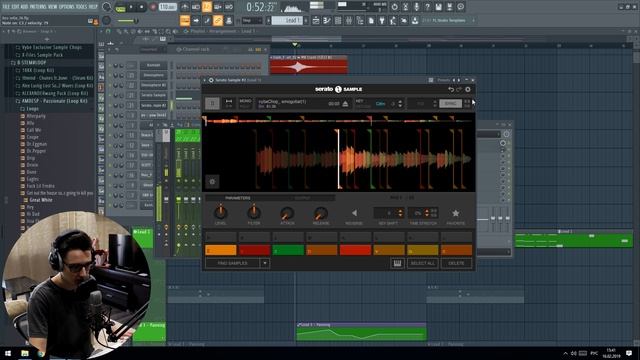Toggle MONO/POLY mode in Serato Sample
Image resolution: width=640 pixels, height=360 pixels.
point(245,103)
